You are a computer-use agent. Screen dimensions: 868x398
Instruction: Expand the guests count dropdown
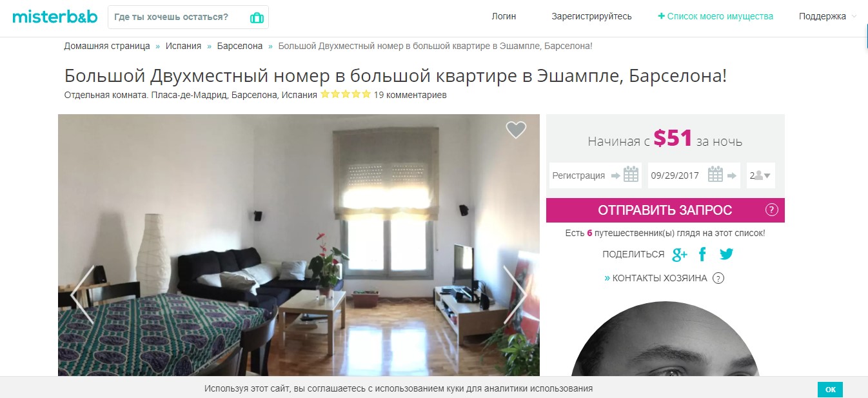coord(760,175)
